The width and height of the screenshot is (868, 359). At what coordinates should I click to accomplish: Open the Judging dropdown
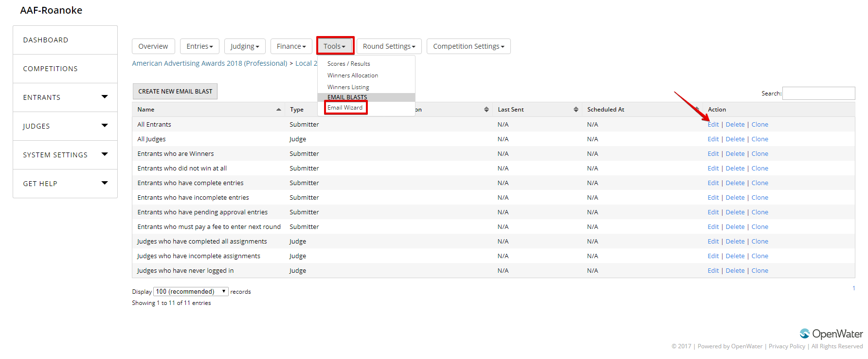pos(245,46)
